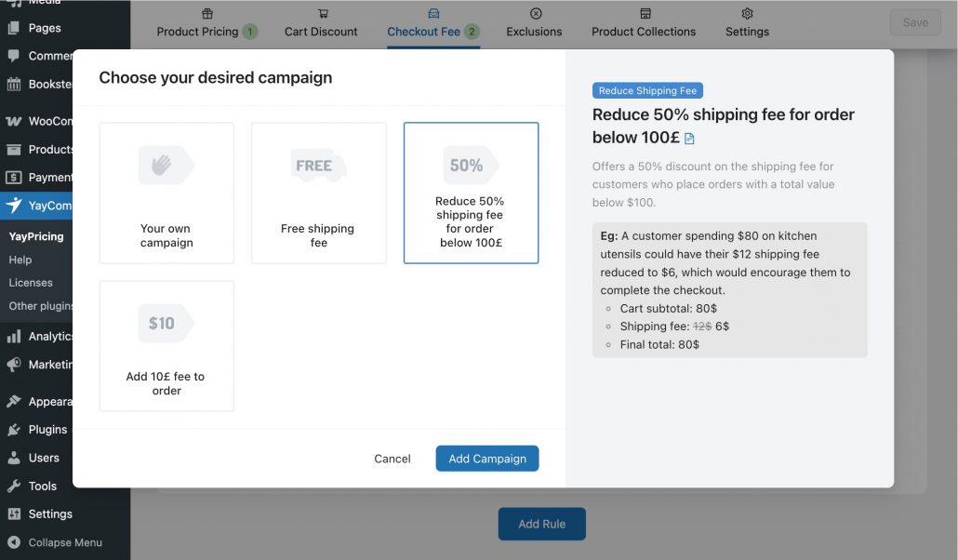Cancel the campaign dialog
The width and height of the screenshot is (958, 560).
(393, 459)
